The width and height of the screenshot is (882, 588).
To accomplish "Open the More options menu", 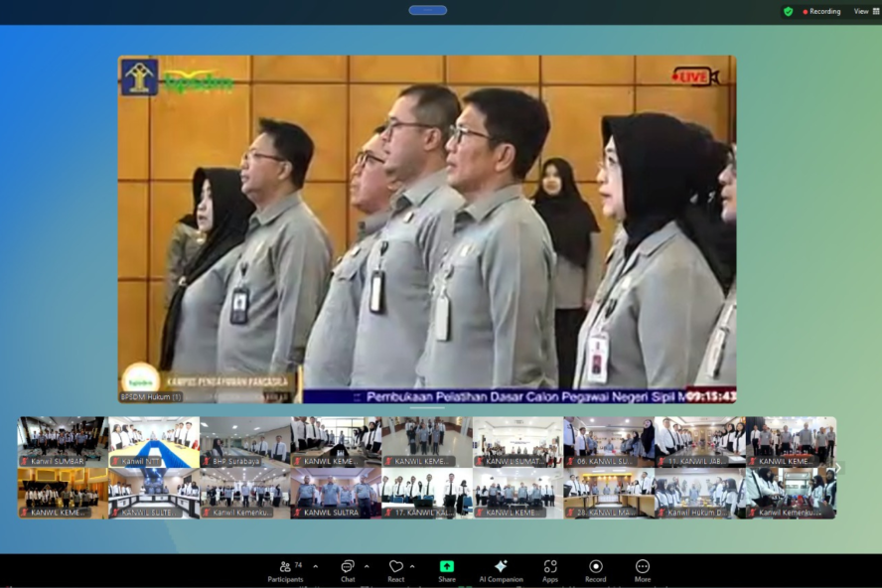I will (643, 569).
